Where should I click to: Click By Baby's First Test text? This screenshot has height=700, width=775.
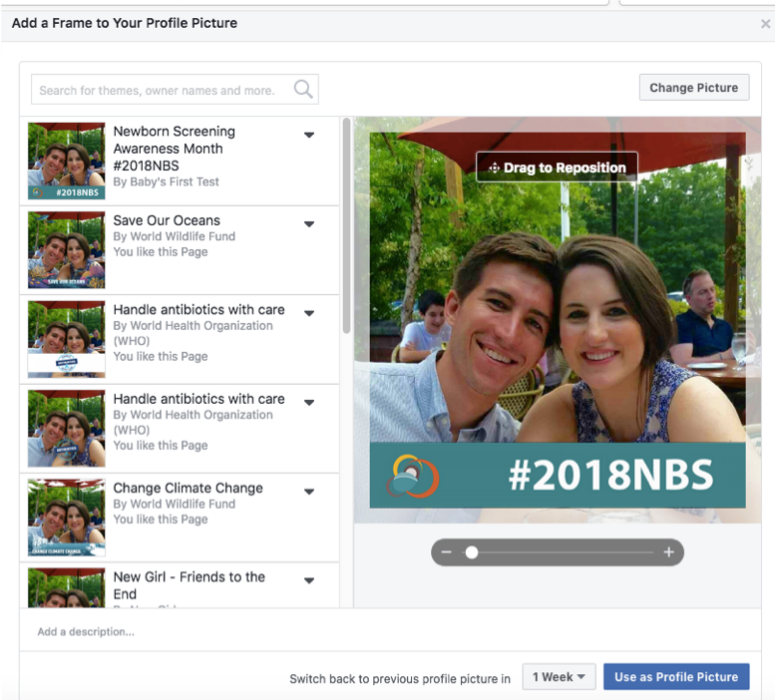(166, 181)
